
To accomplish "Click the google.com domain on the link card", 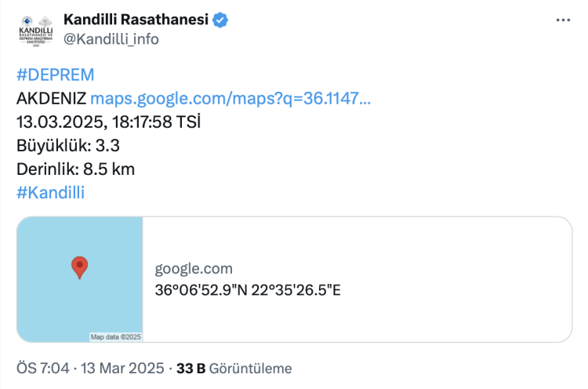I will 194,269.
